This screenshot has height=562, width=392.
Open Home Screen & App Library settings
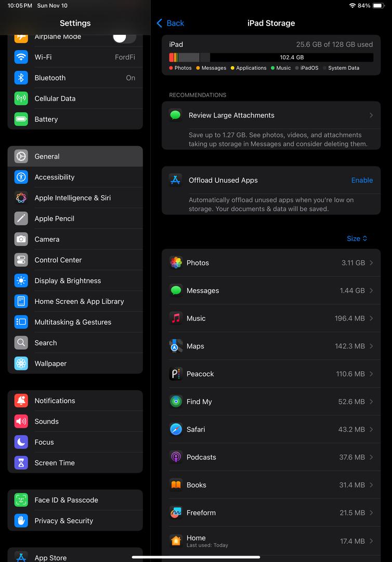tap(75, 301)
